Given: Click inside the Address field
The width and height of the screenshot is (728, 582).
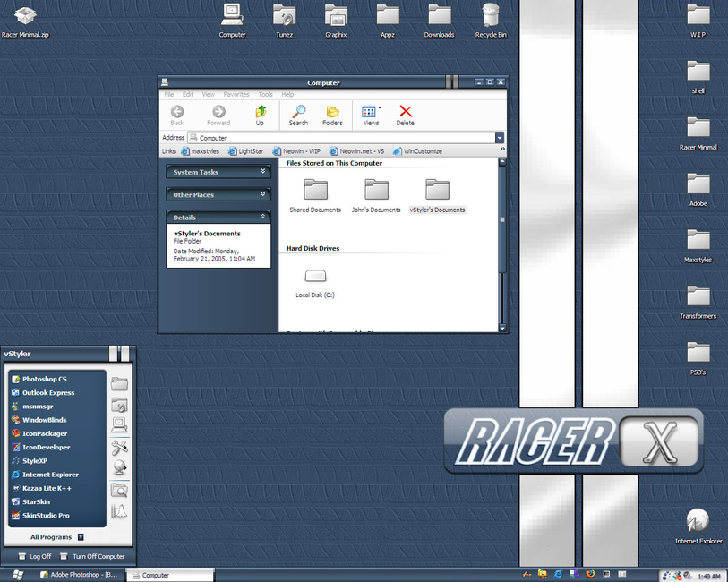Looking at the screenshot, I should click(342, 138).
